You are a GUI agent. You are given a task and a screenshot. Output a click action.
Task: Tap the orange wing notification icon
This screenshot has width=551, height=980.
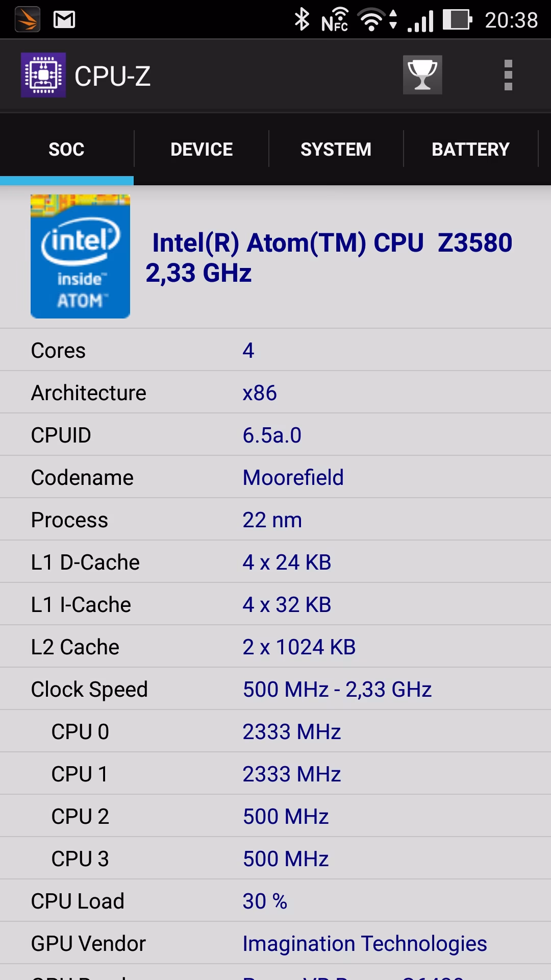tap(28, 19)
